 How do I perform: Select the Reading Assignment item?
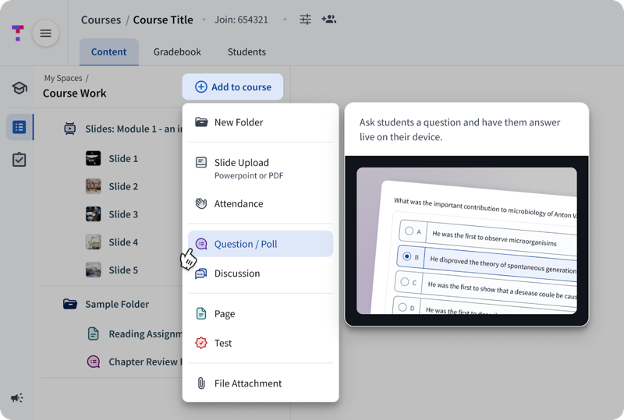pos(135,334)
